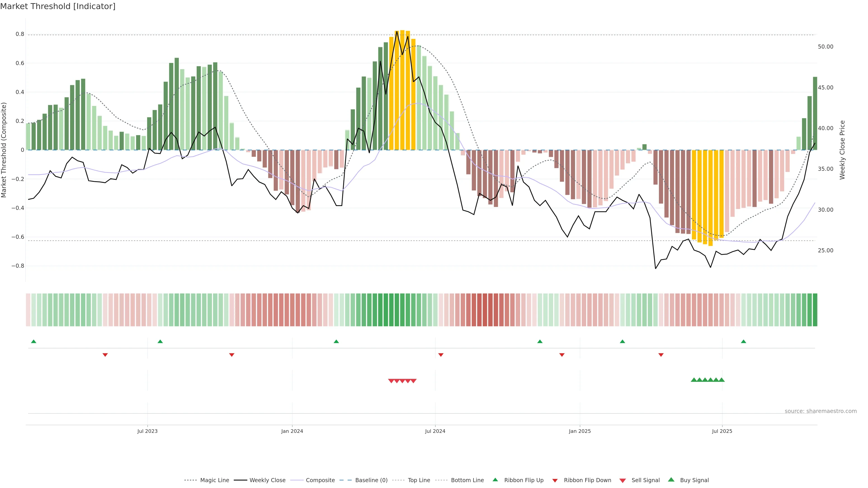Click Ribbon Flip Up legend triangle icon
This screenshot has width=868, height=488.
(495, 480)
